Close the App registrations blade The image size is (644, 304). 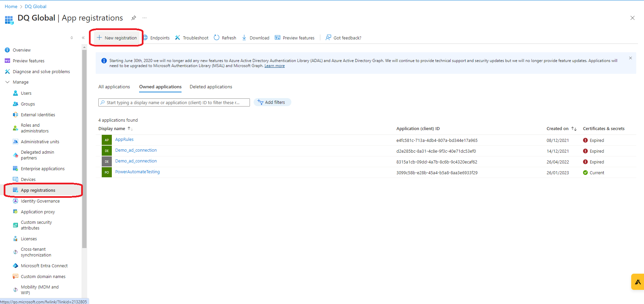click(x=633, y=18)
